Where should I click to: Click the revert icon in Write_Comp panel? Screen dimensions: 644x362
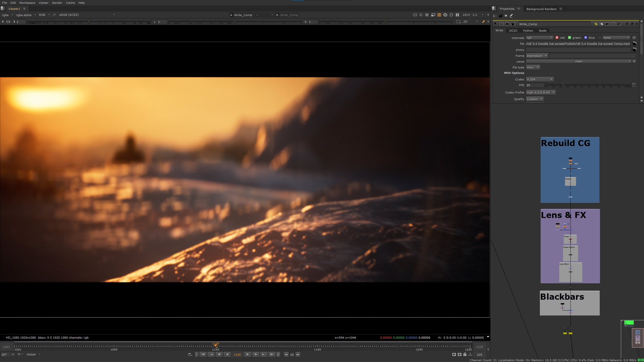coord(619,24)
